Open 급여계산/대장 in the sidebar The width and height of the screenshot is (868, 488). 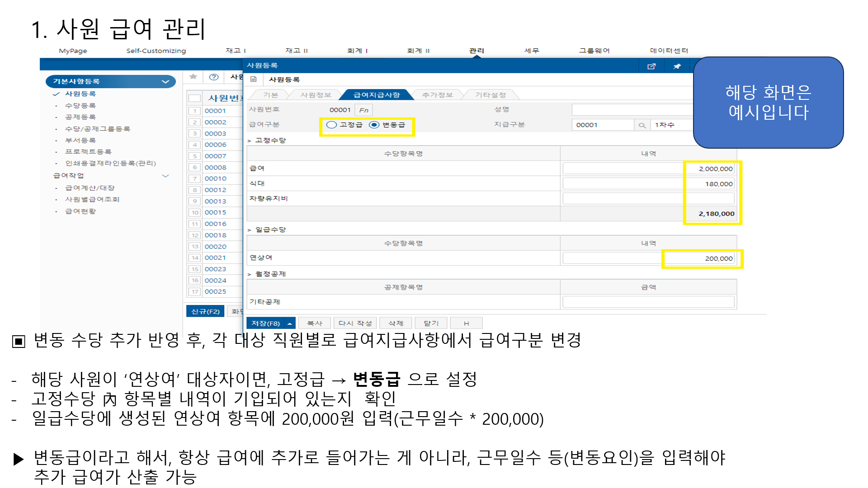[x=90, y=188]
